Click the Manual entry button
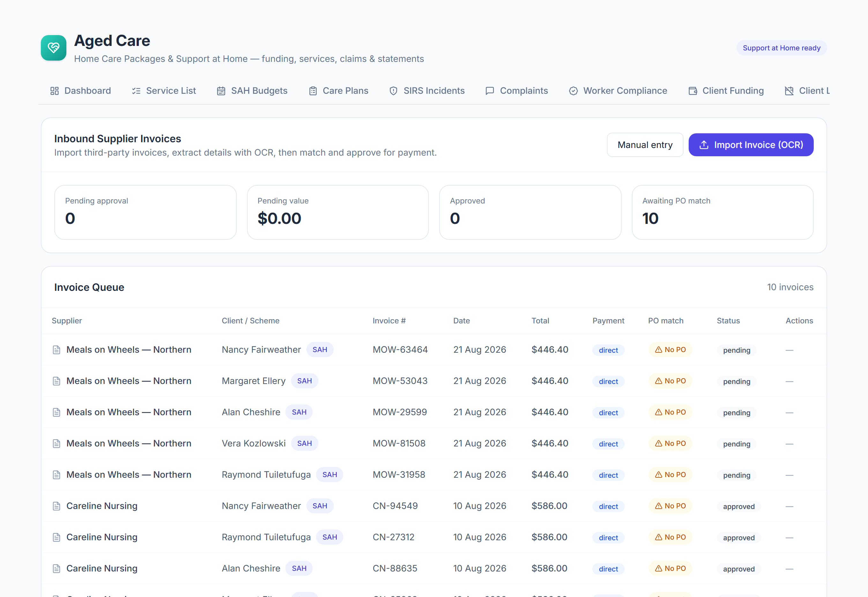The width and height of the screenshot is (868, 597). 645,145
